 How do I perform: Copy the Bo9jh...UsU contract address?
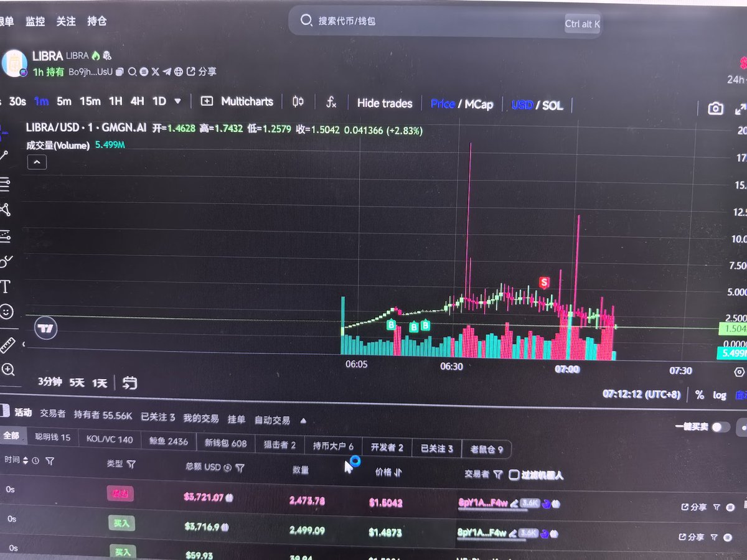coord(120,72)
